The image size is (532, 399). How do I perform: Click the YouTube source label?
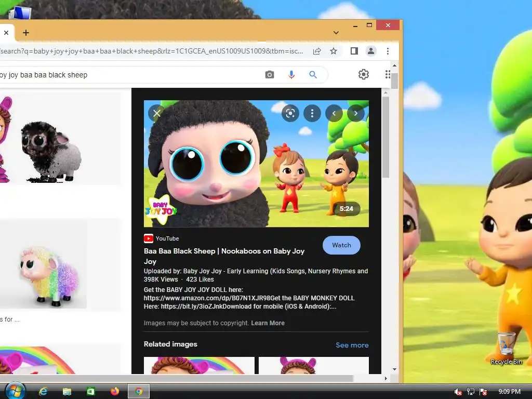(x=161, y=238)
